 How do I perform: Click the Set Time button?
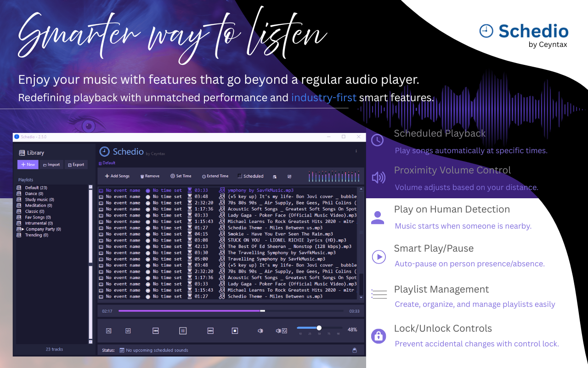(x=181, y=176)
